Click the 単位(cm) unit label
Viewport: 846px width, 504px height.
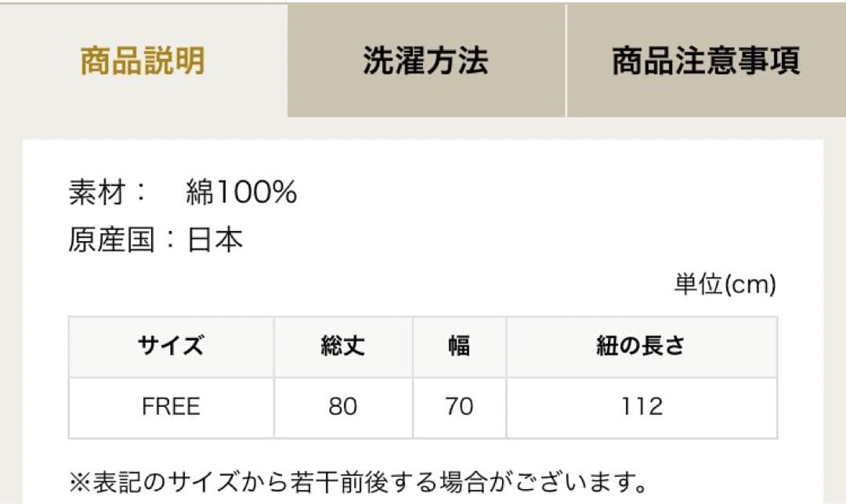[725, 283]
